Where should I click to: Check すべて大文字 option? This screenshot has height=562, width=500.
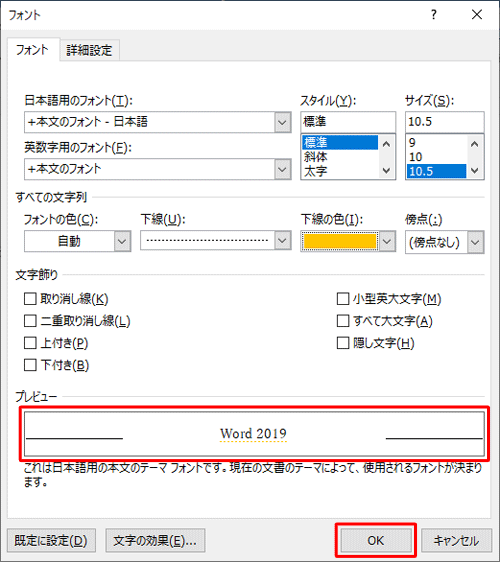click(343, 321)
